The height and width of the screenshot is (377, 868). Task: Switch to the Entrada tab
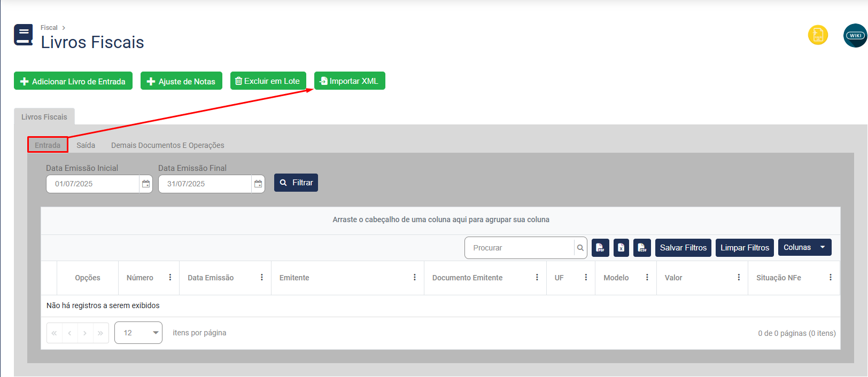click(x=48, y=145)
